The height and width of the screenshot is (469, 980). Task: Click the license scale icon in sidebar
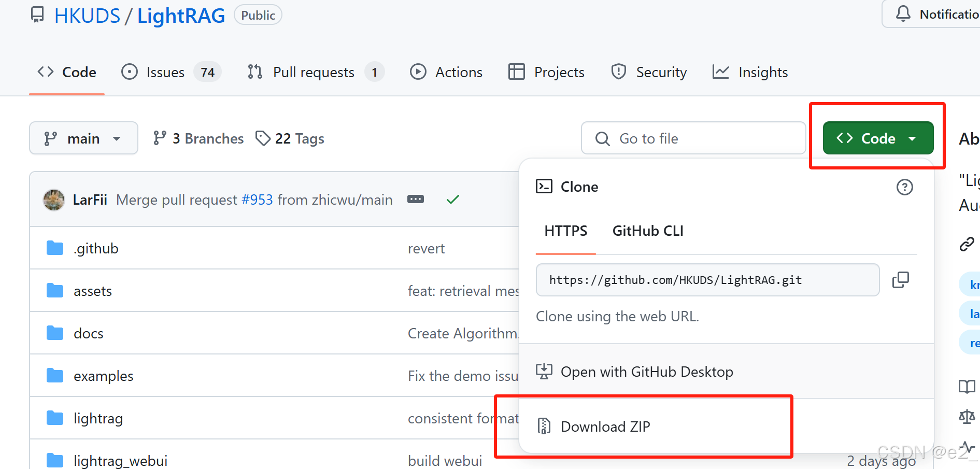click(967, 416)
